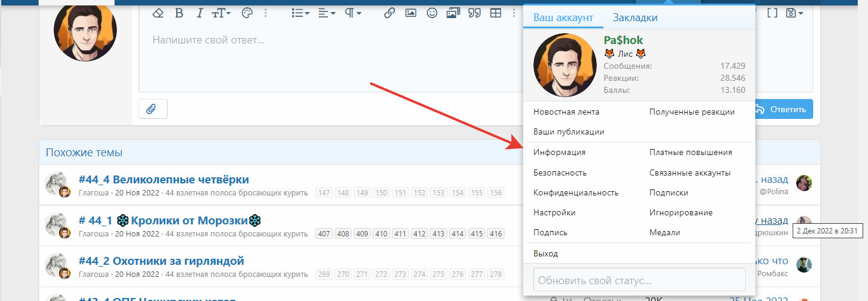The height and width of the screenshot is (301, 868).
Task: Expand the text alignment dropdown
Action: pos(327,13)
